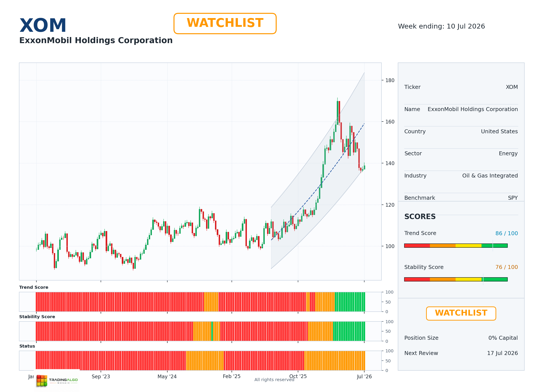Click the Benchmark value 'SPY'
The image size is (549, 392).
(x=513, y=198)
